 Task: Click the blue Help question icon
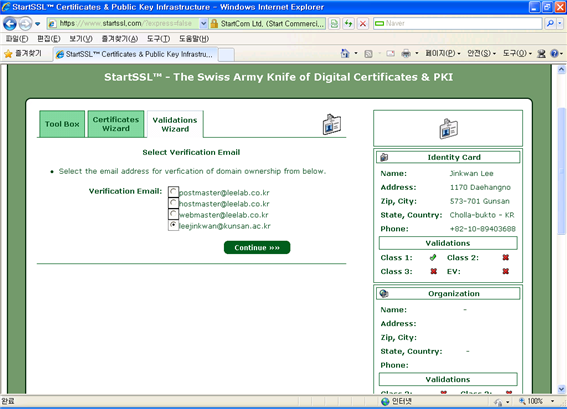point(554,54)
